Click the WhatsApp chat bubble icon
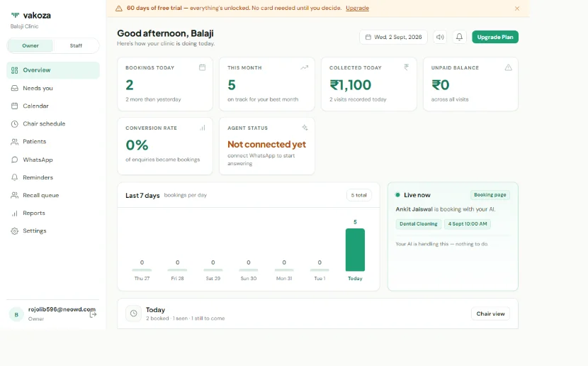This screenshot has height=366, width=588. [x=15, y=160]
